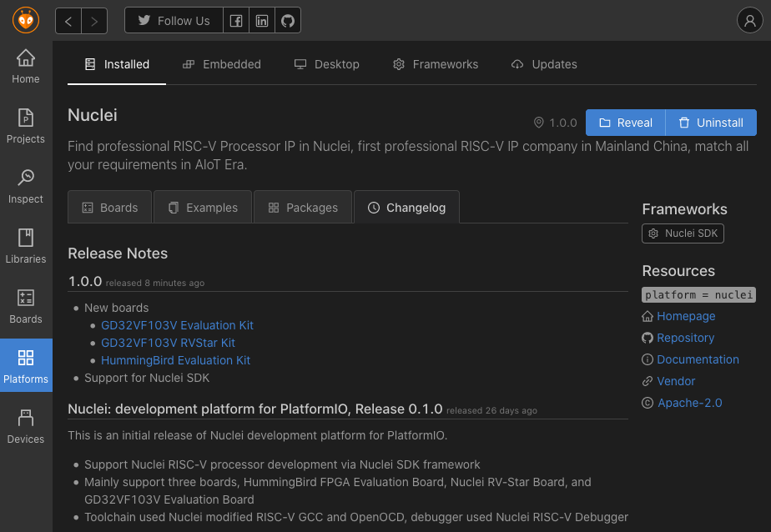Switch to the Updates tab
Screen dimensions: 771x532
544,64
